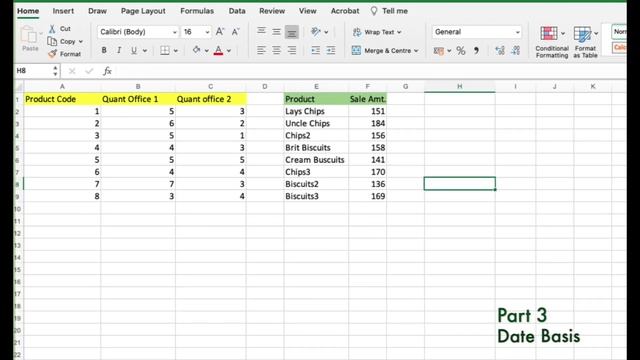Open General number format dropdown

(x=518, y=32)
